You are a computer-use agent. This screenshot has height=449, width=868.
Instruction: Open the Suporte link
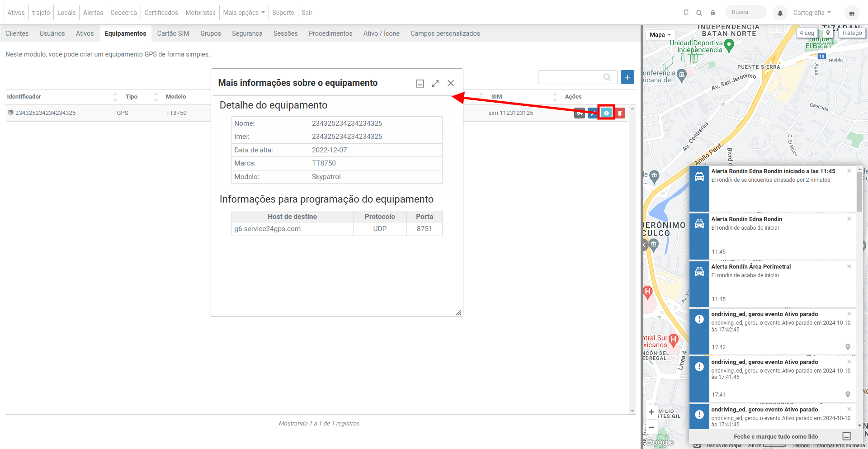point(283,13)
